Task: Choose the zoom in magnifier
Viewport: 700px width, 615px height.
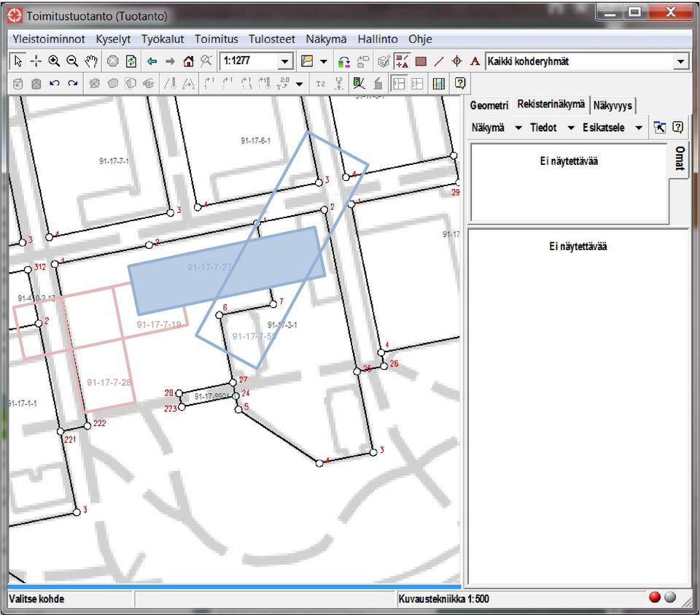Action: coord(54,61)
